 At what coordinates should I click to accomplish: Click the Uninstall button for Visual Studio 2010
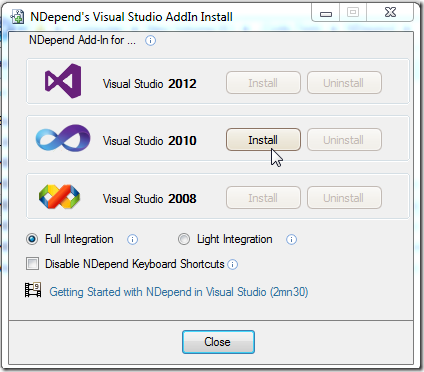[344, 140]
